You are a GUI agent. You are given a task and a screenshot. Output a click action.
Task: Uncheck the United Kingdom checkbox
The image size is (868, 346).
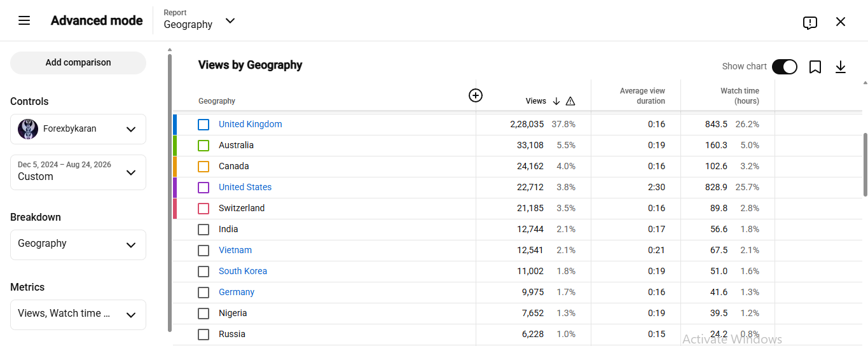point(203,125)
